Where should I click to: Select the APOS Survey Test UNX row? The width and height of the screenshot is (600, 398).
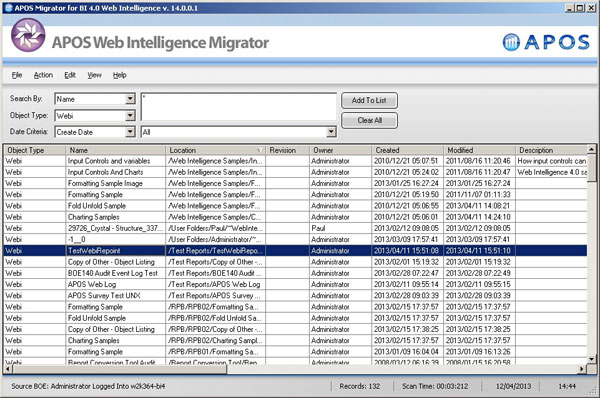tap(295, 295)
